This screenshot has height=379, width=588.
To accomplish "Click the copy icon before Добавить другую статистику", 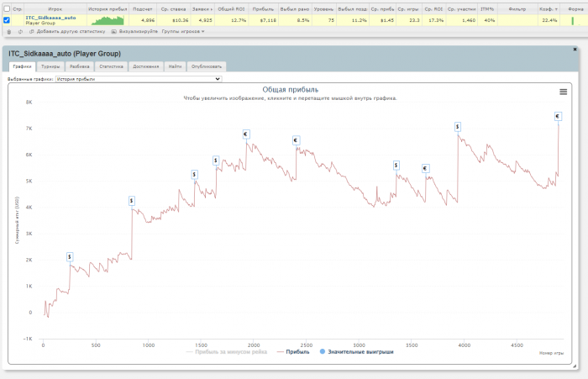I will pos(32,32).
